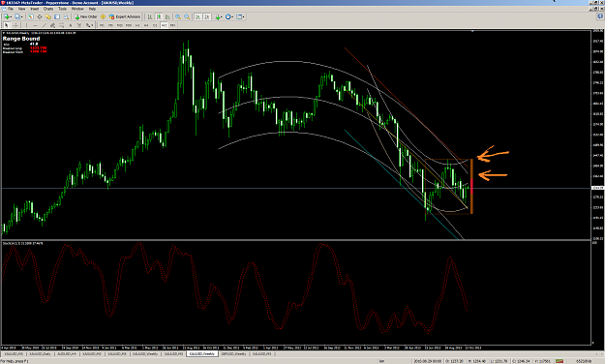Launch the MetaEditor icon
This screenshot has height=364, width=605.
click(103, 16)
